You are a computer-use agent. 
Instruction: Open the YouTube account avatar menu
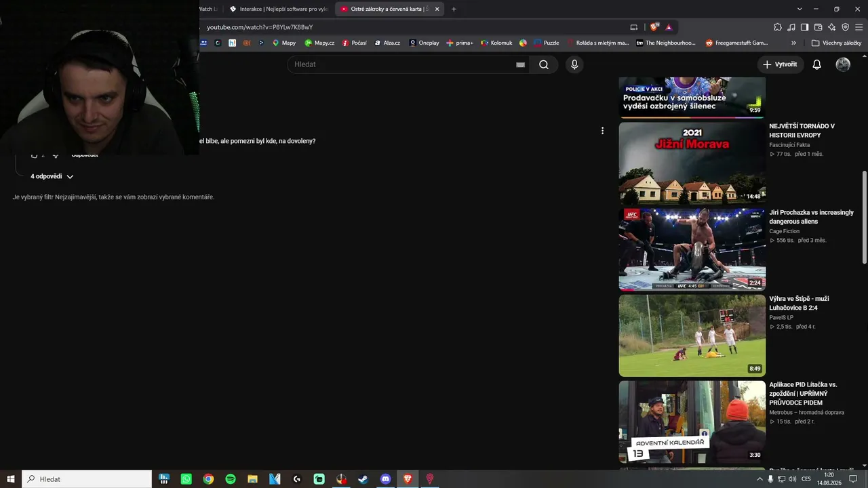(x=843, y=64)
